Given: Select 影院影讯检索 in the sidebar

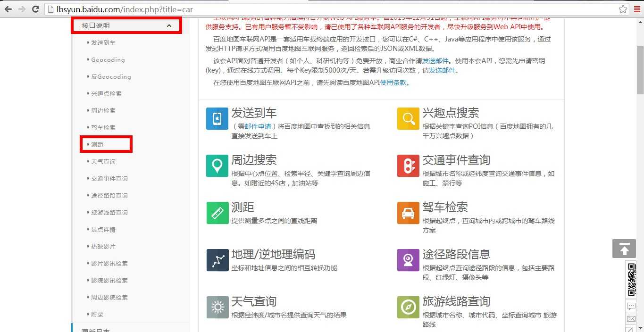Looking at the screenshot, I should coord(109,281).
